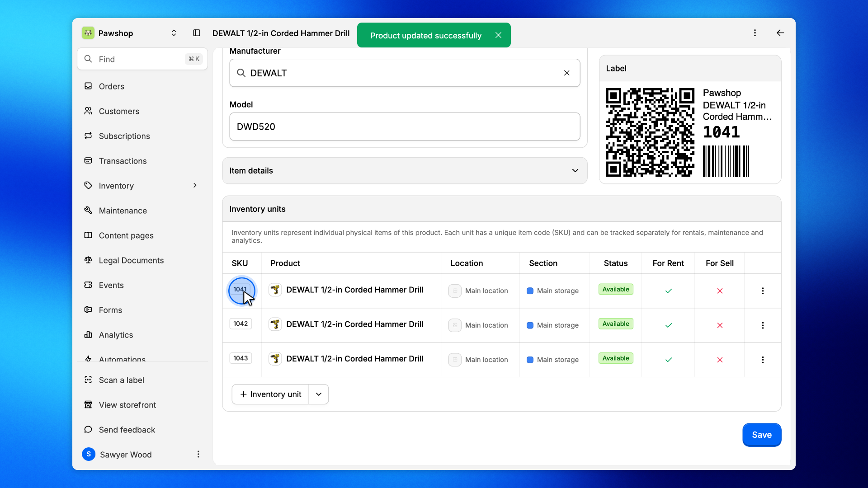Image resolution: width=868 pixels, height=488 pixels.
Task: Clear the DEWALT manufacturer field
Action: click(567, 73)
